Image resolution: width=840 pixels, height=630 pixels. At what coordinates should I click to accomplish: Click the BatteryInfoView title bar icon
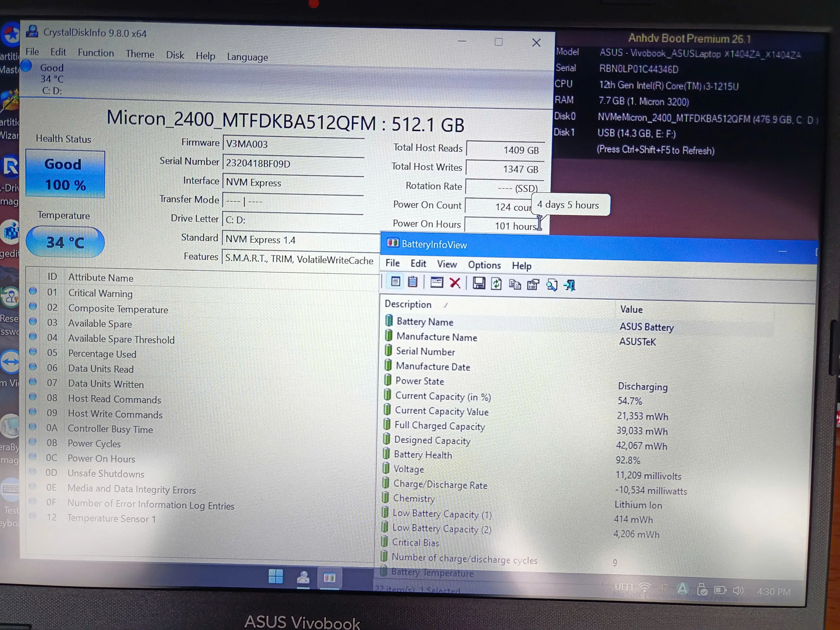(x=393, y=243)
